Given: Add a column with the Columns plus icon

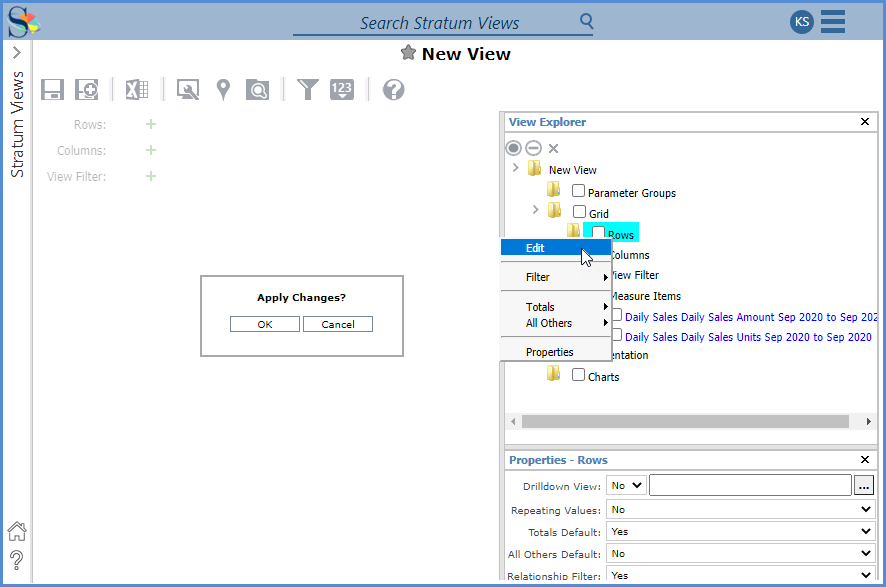Looking at the screenshot, I should [151, 150].
